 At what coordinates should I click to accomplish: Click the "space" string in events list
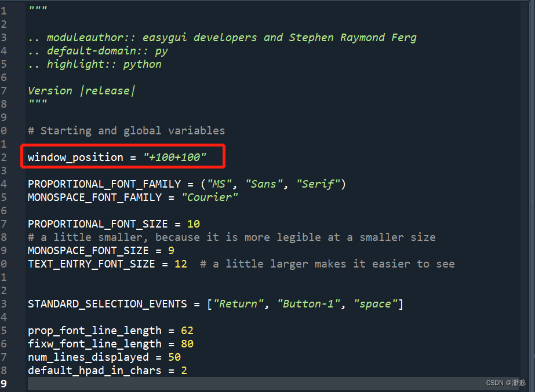376,304
